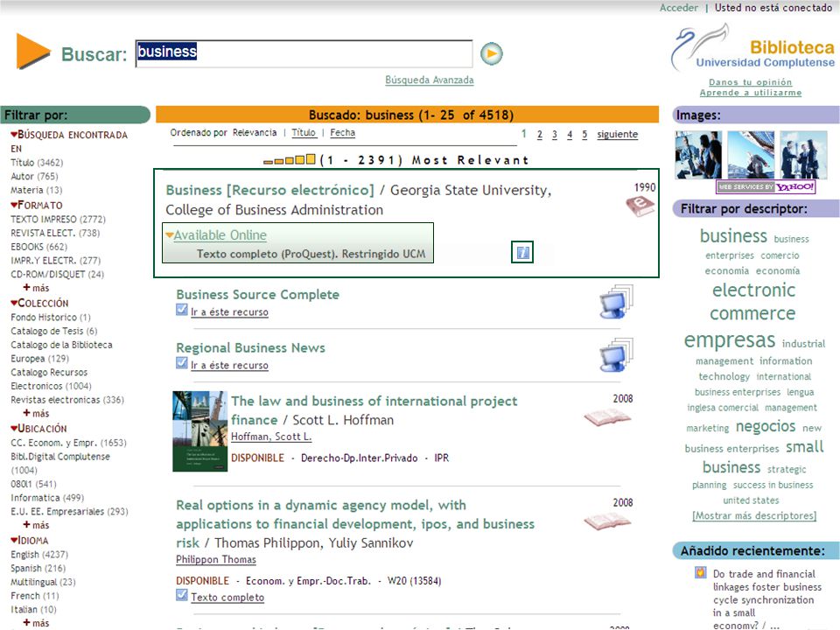
Task: Open Real options in a dynamic agency model title
Action: (355, 524)
